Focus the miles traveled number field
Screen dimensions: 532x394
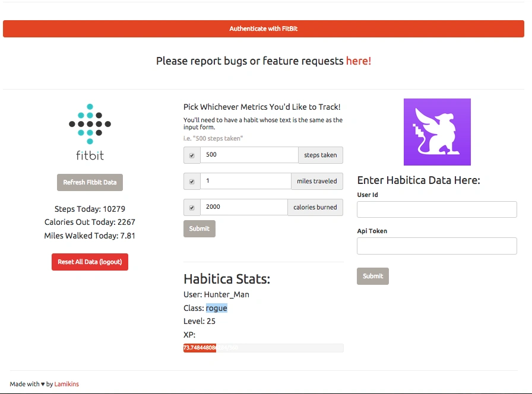[x=245, y=181]
